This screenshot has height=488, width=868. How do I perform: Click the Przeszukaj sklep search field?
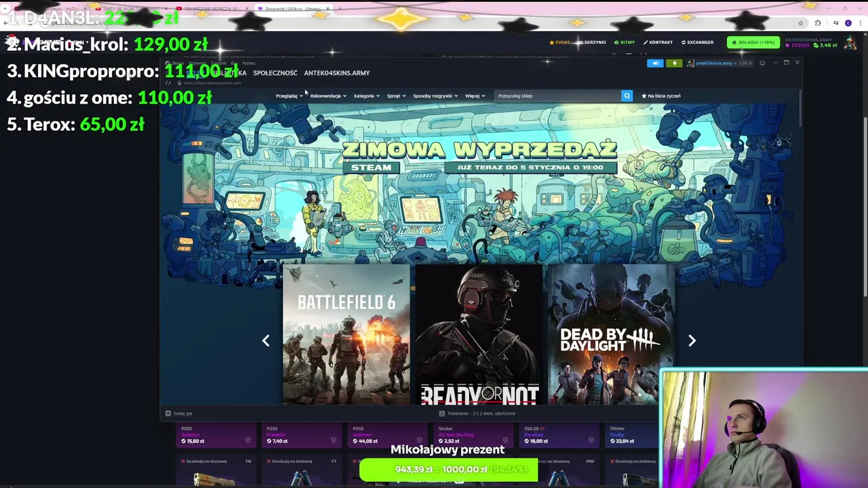click(x=557, y=96)
